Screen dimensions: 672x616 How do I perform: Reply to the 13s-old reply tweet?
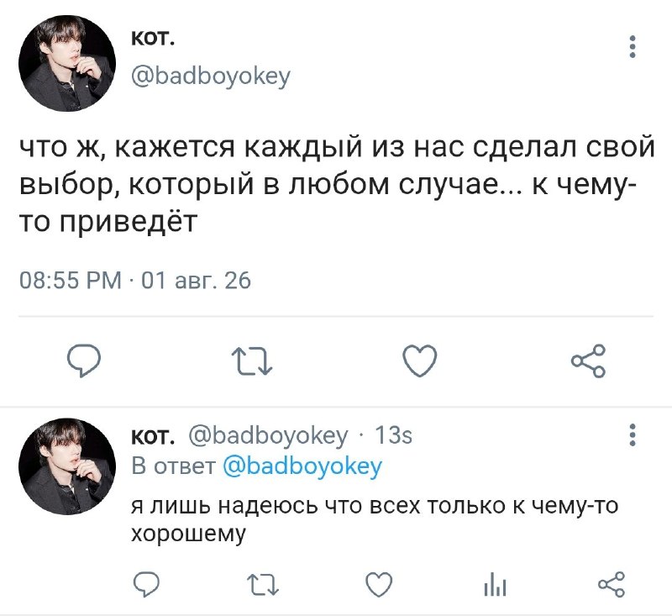click(146, 584)
